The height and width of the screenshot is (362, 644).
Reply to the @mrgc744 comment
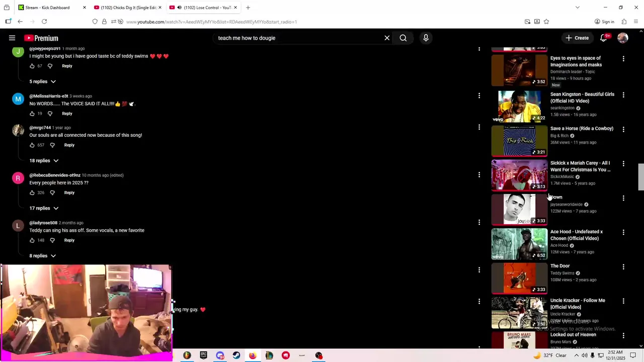point(69,145)
